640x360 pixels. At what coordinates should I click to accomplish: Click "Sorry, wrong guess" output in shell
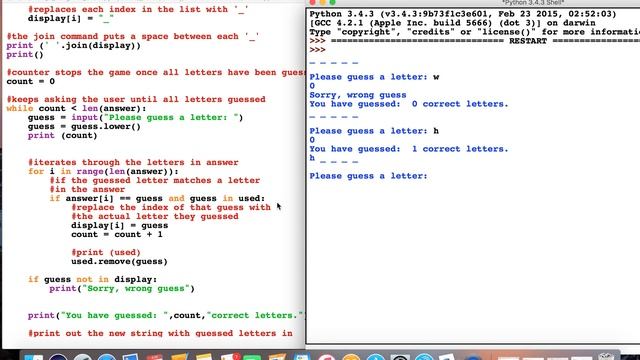click(x=358, y=95)
